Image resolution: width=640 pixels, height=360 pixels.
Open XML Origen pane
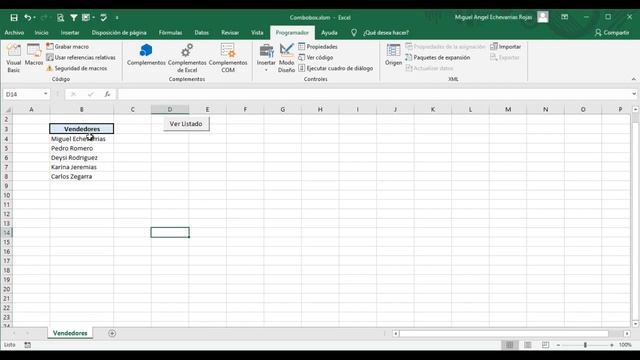click(x=393, y=55)
